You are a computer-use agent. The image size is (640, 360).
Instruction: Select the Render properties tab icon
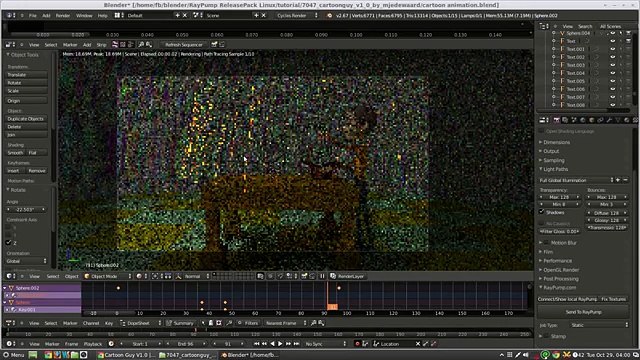[556, 120]
